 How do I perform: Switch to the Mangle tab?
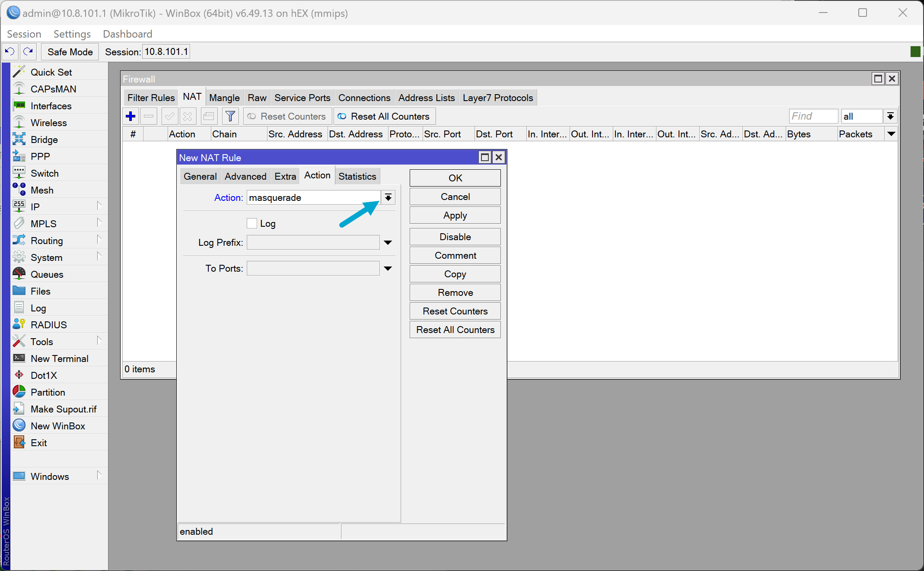(224, 97)
